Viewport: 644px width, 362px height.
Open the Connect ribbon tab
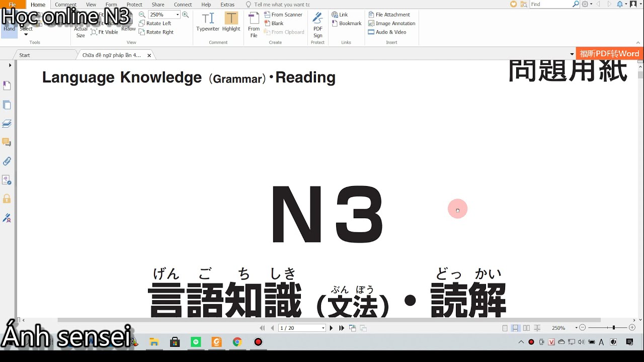(x=183, y=5)
